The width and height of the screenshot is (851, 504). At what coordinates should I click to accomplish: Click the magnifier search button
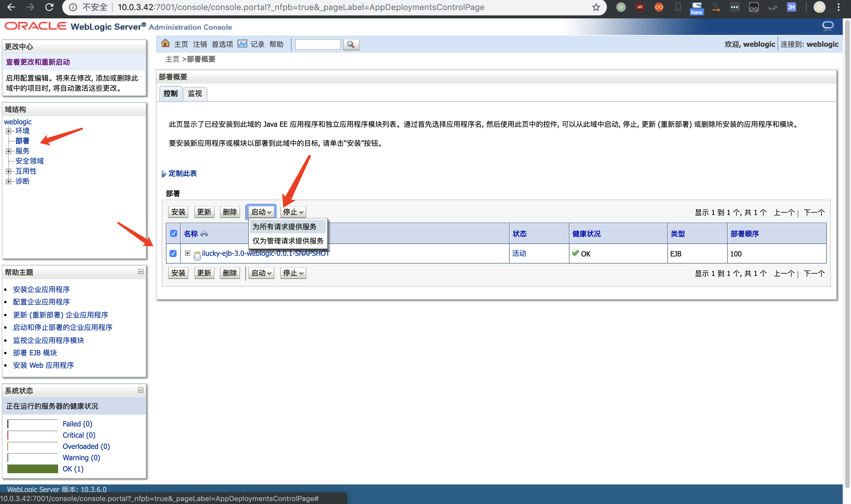pos(351,44)
